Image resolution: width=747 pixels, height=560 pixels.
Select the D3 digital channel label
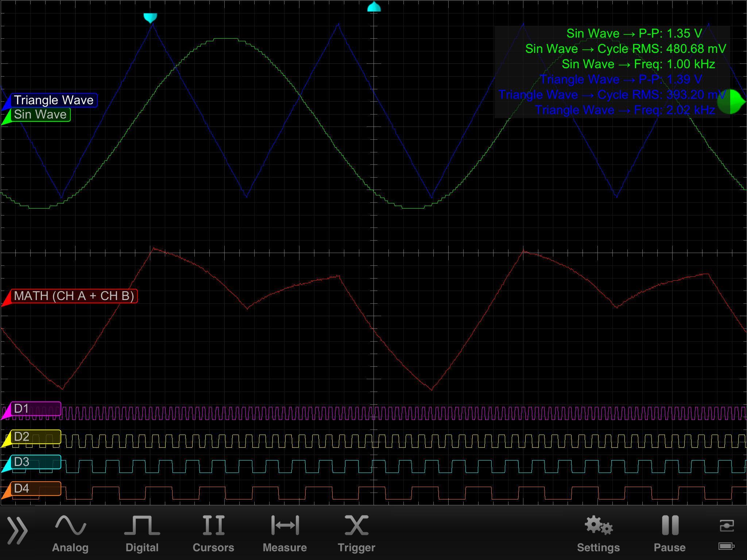pyautogui.click(x=36, y=462)
